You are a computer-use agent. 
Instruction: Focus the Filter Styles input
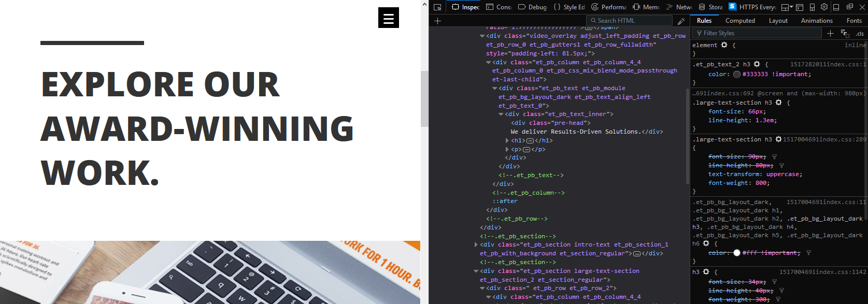[757, 33]
